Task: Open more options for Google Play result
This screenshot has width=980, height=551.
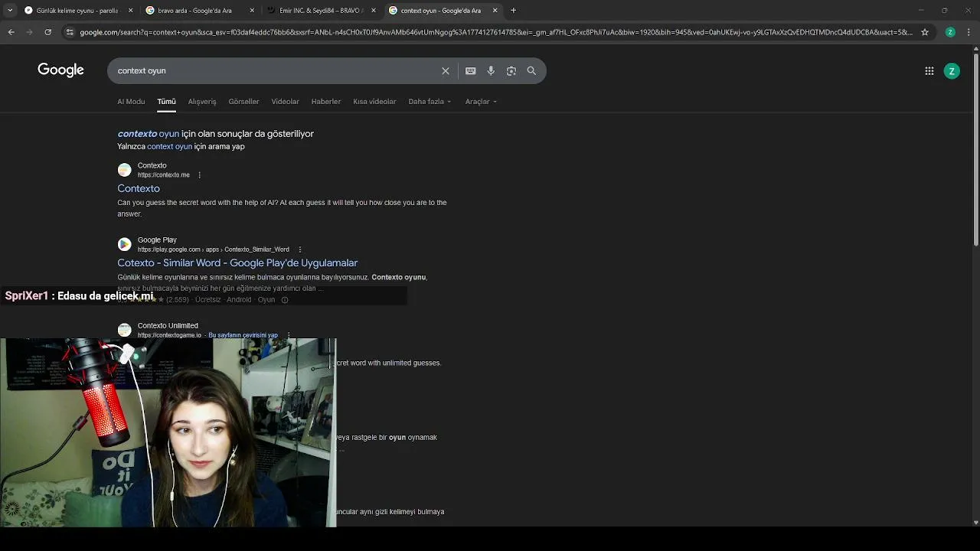Action: [299, 249]
